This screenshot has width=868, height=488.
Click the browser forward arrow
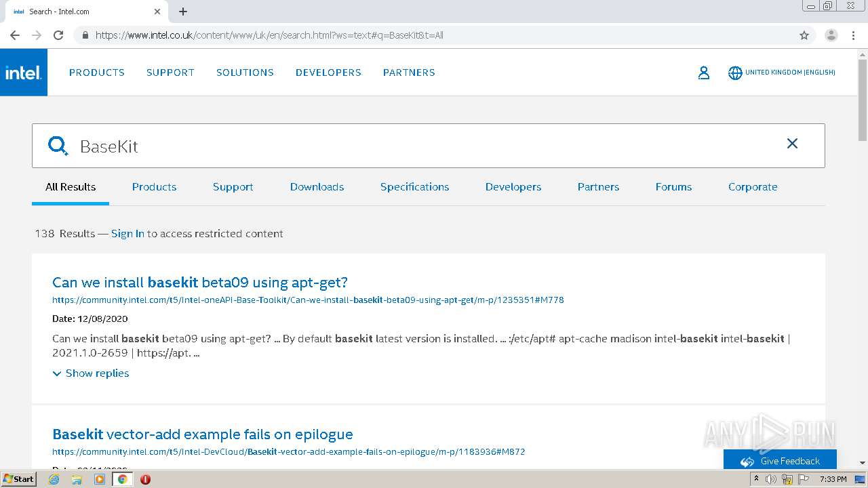pos(37,35)
